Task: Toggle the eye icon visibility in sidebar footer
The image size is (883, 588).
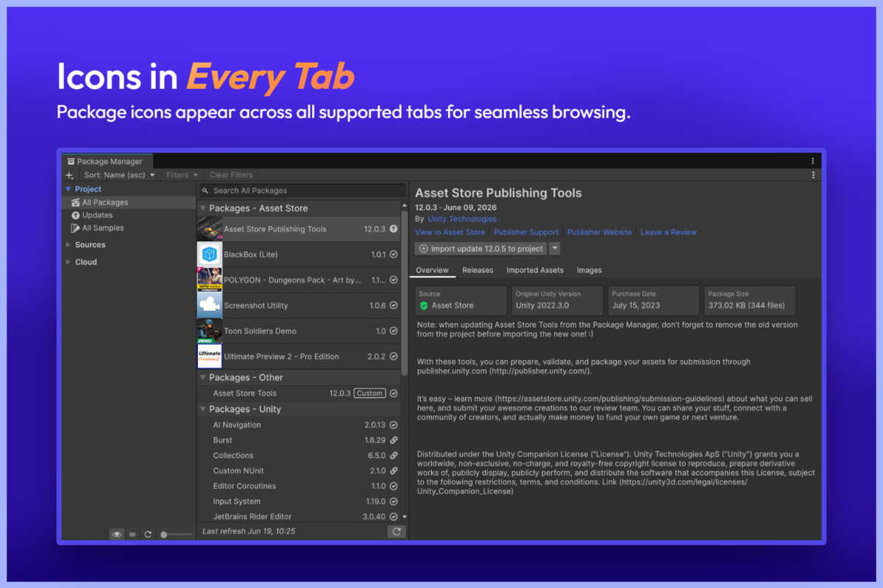Action: [x=117, y=534]
